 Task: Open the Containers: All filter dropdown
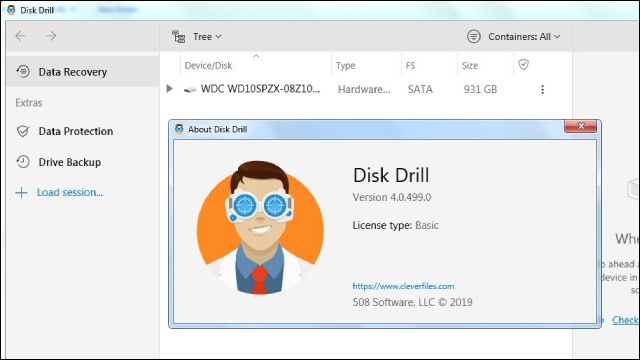[x=524, y=37]
